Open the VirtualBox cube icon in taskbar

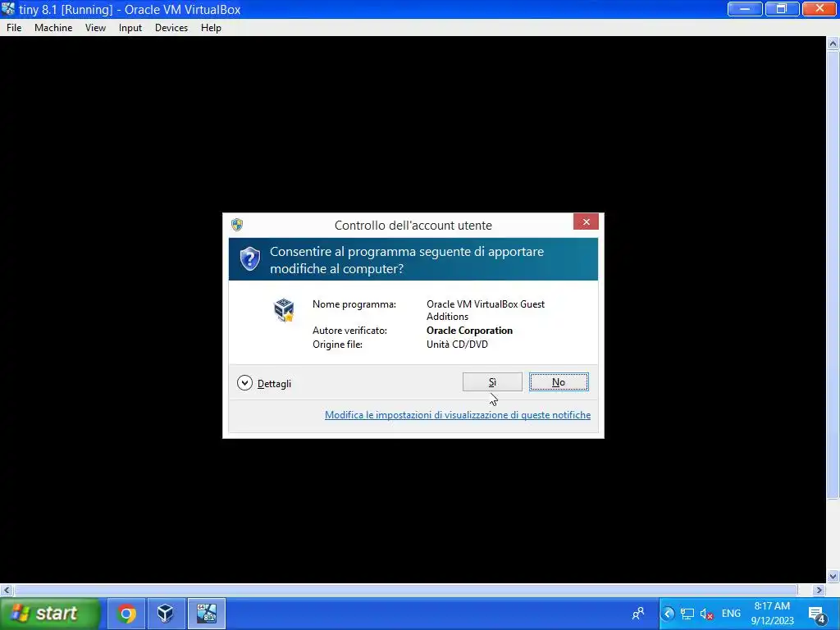click(x=166, y=614)
